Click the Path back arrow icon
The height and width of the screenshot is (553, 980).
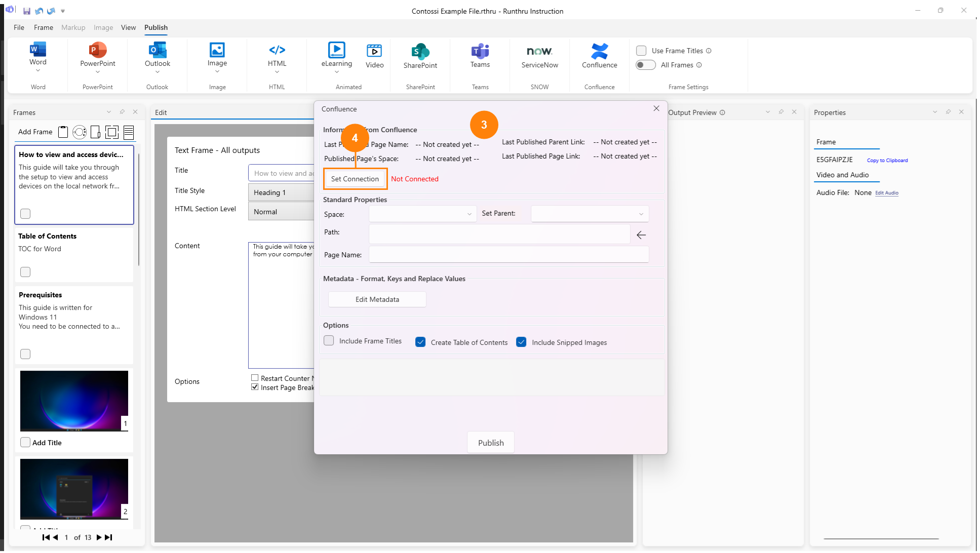point(641,235)
